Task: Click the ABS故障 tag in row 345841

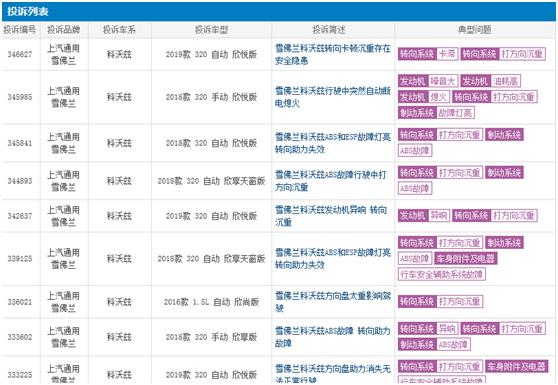Action: [x=415, y=151]
